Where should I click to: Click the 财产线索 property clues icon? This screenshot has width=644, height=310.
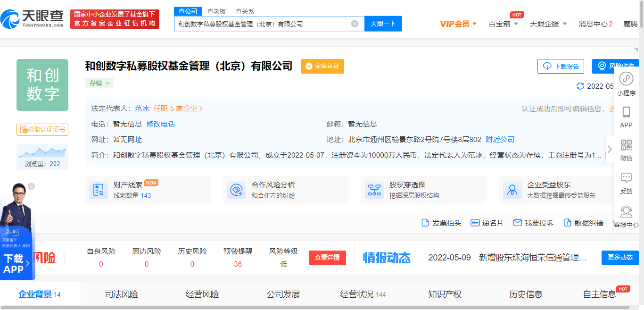pyautogui.click(x=99, y=190)
